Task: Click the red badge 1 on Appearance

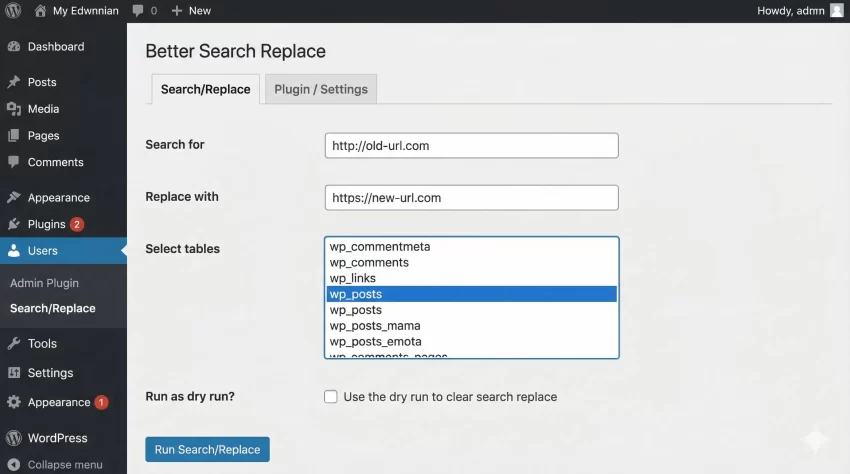Action: point(101,402)
